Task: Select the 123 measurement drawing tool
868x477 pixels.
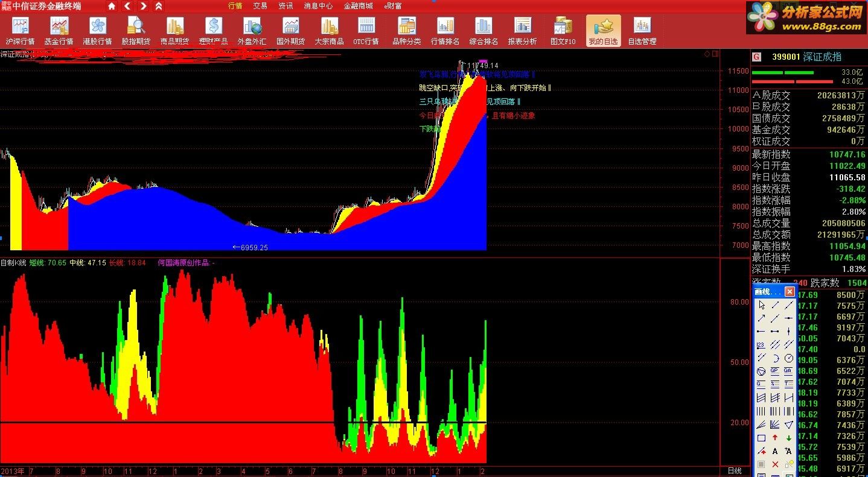Action: [x=762, y=344]
